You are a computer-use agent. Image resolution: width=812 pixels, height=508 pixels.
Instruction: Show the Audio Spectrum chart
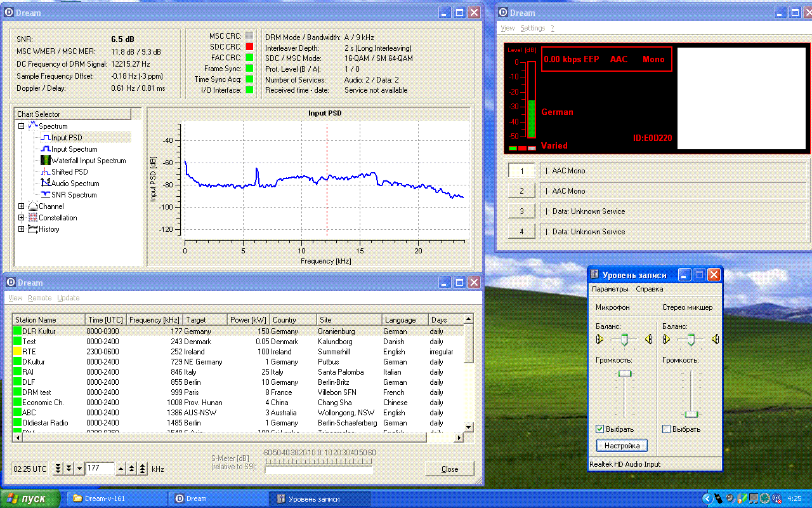[x=75, y=184]
